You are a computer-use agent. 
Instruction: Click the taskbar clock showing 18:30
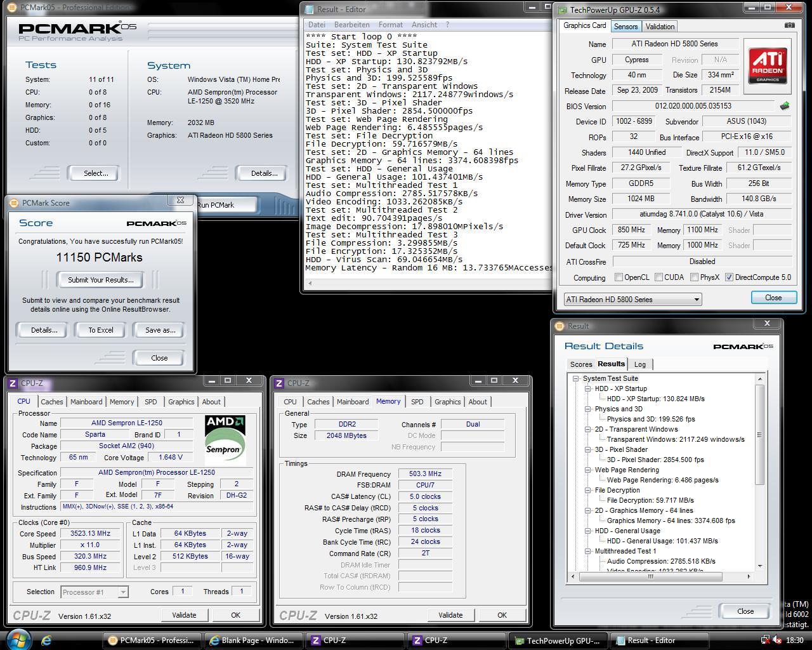pos(794,640)
